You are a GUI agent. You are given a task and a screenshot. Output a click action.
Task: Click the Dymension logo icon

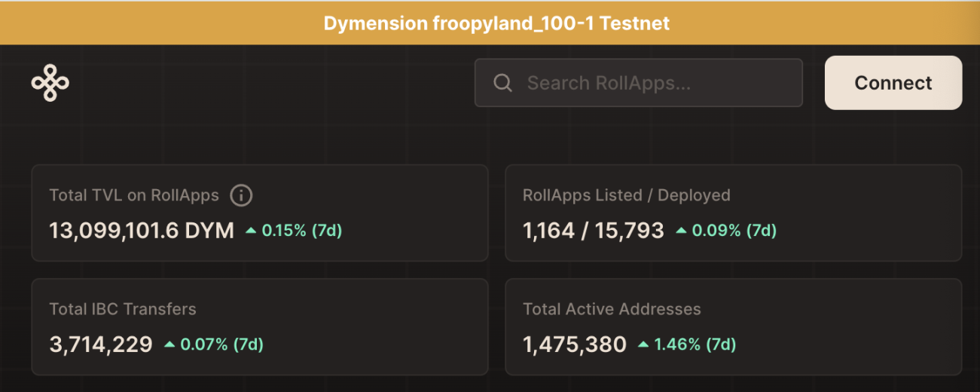tap(50, 83)
